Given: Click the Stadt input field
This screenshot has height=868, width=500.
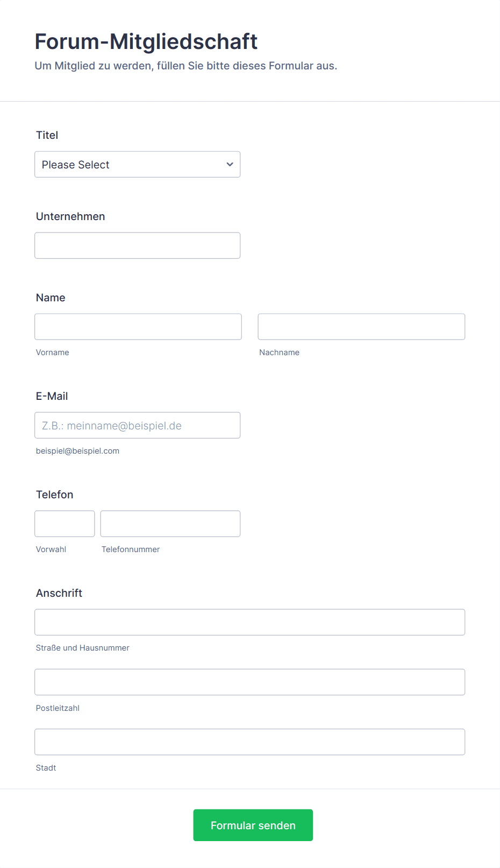Looking at the screenshot, I should pos(250,742).
